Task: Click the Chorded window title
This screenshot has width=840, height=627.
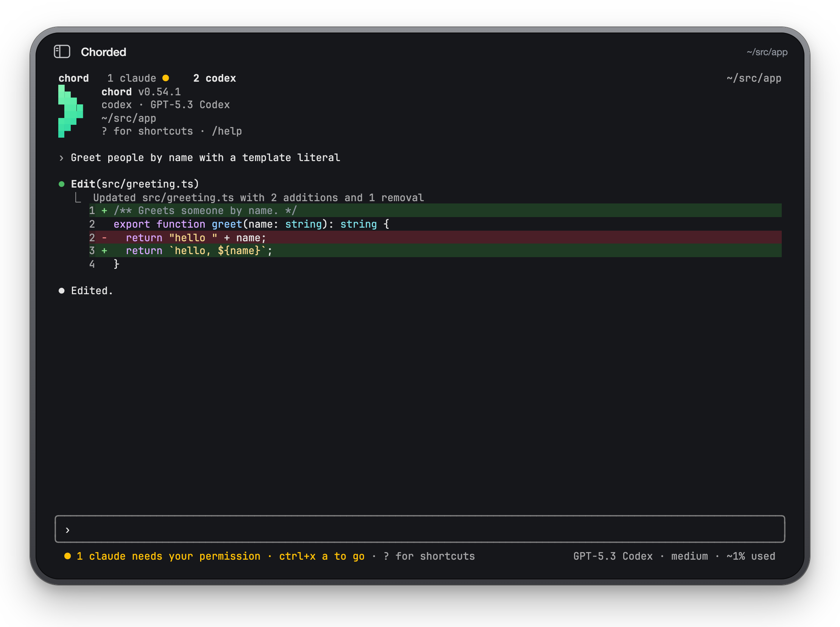Action: [x=103, y=52]
